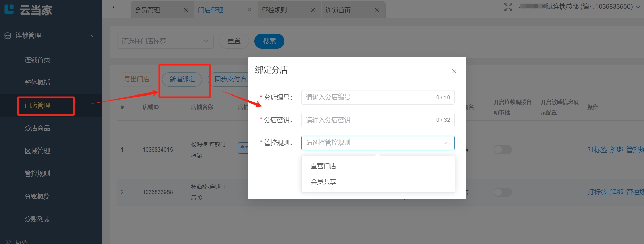Close the 会员管理 tab
Viewport: 644px width, 244px height.
click(x=186, y=10)
